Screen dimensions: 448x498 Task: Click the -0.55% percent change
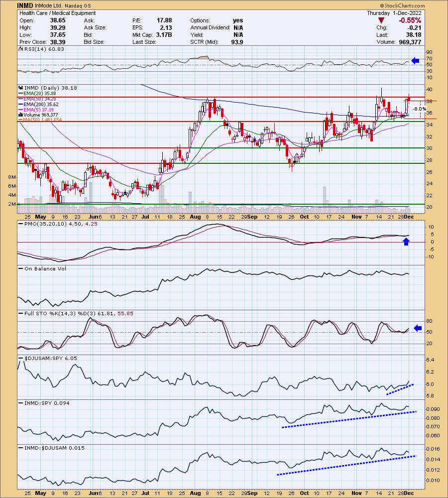pos(410,20)
